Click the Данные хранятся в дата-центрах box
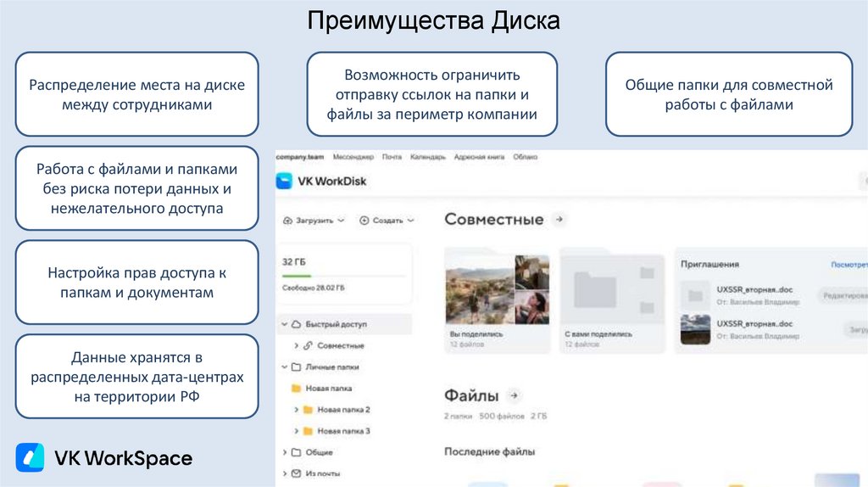This screenshot has height=487, width=868. (x=136, y=376)
